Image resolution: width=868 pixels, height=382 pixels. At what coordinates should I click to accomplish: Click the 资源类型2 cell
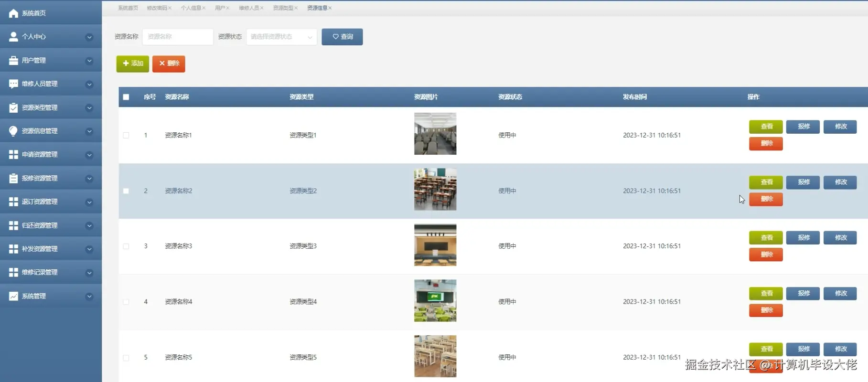(x=303, y=191)
